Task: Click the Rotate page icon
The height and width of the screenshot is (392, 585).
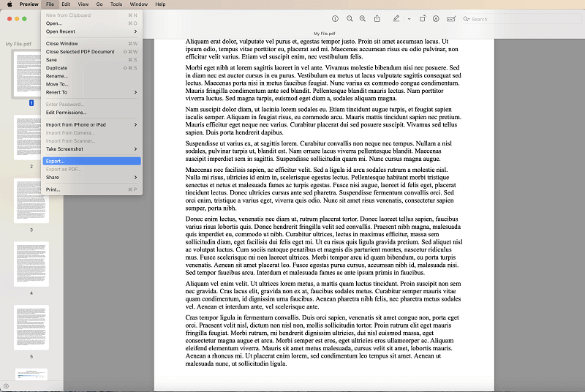Action: [423, 18]
